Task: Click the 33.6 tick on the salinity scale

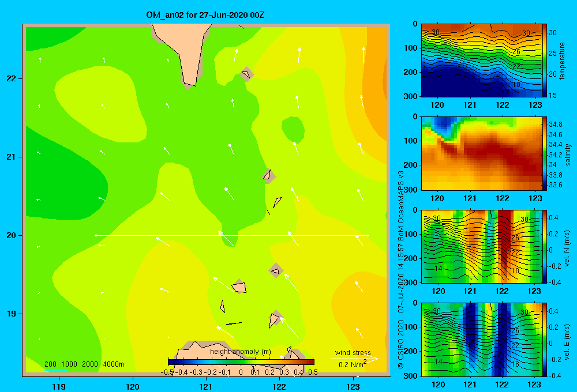Action: click(555, 185)
